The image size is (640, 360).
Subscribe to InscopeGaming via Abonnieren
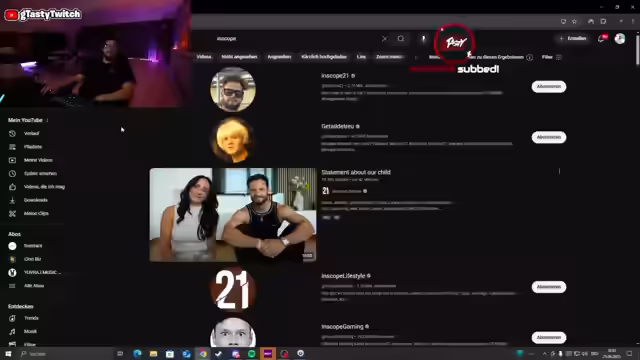pyautogui.click(x=549, y=338)
